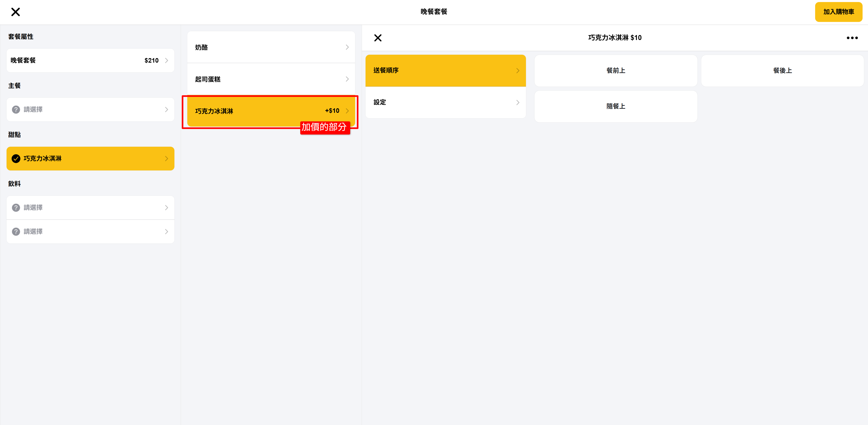The width and height of the screenshot is (868, 425).
Task: Click second question mark icon under 飲料
Action: coord(16,231)
